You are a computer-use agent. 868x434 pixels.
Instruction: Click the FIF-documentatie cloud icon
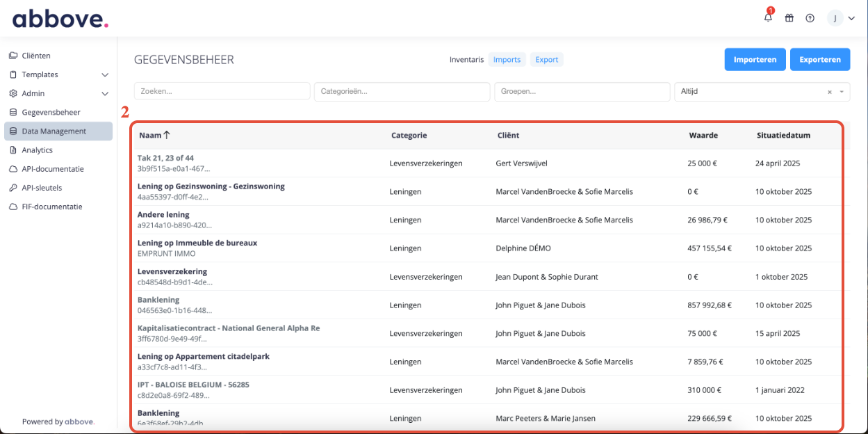13,207
